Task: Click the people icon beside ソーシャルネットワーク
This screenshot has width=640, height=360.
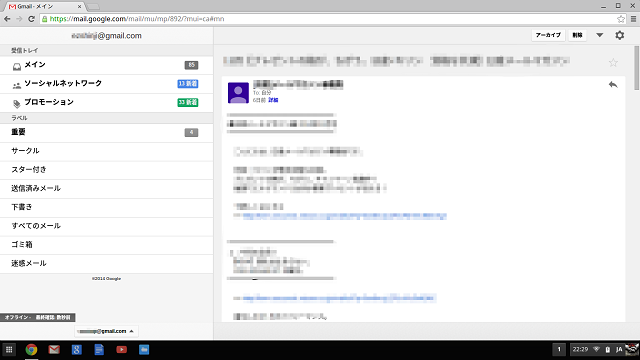Action: point(17,85)
